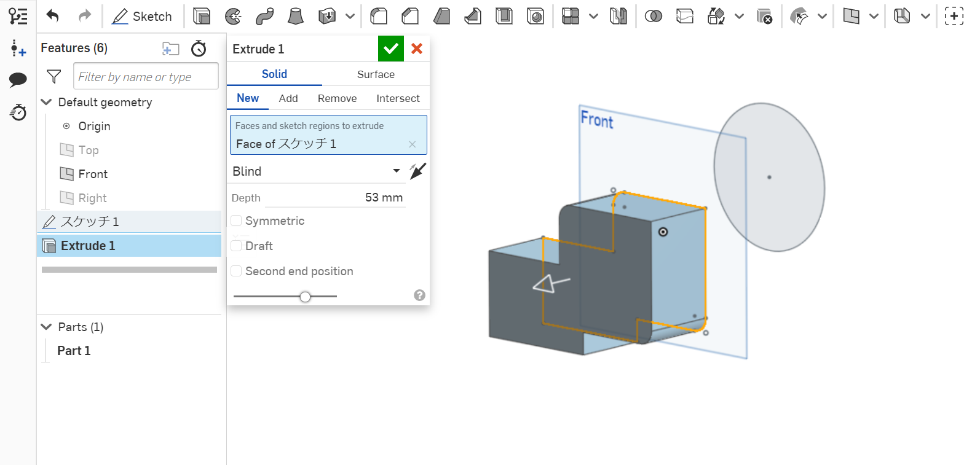
Task: Switch to the Surface tab
Action: pos(376,74)
